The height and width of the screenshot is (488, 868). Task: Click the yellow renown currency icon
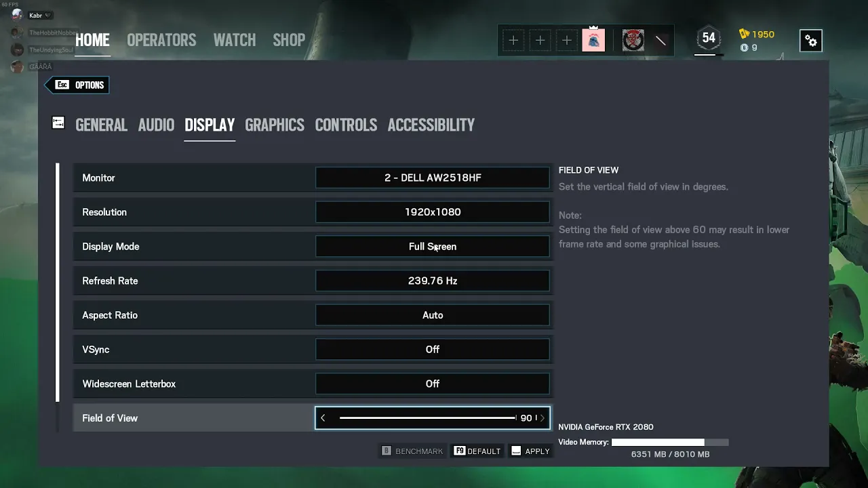pos(744,34)
